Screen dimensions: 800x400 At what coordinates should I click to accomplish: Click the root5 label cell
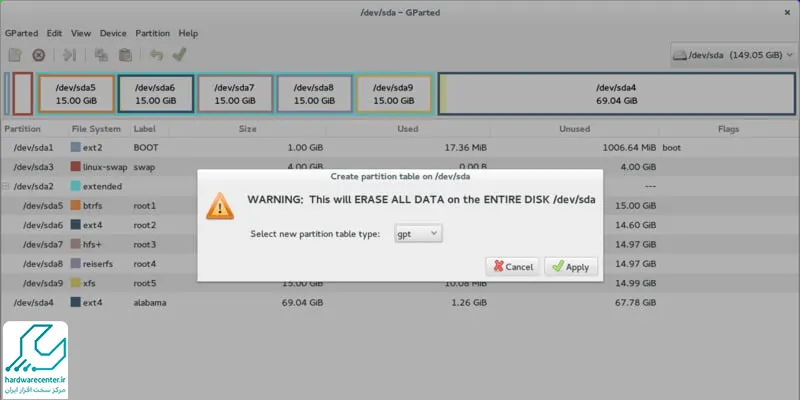(x=144, y=283)
